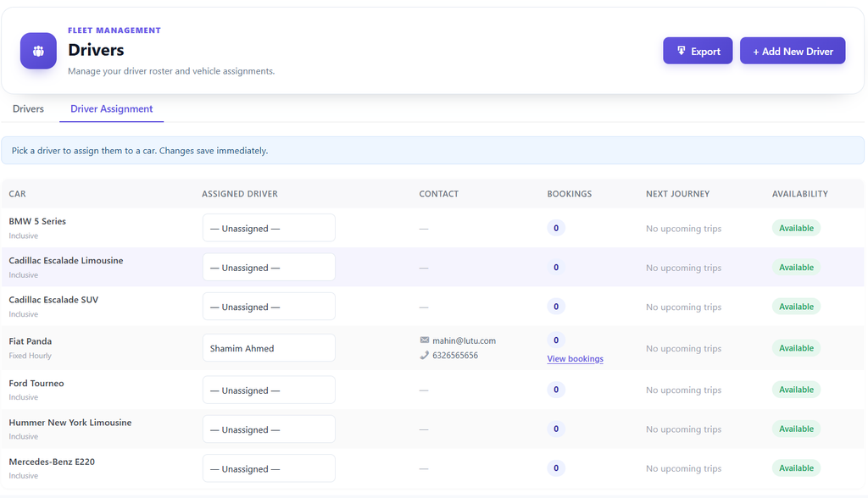The width and height of the screenshot is (868, 498).
Task: Click the email icon beside mahin@lutu.com
Action: pyautogui.click(x=425, y=340)
